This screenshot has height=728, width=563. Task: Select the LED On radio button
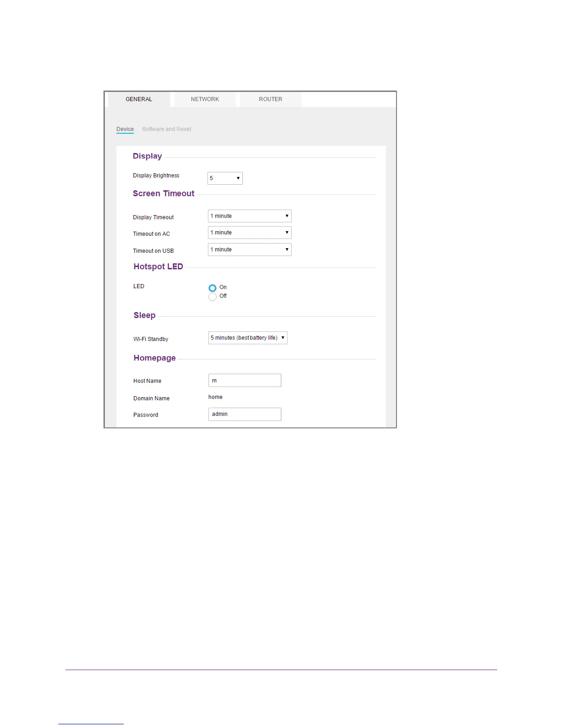213,288
